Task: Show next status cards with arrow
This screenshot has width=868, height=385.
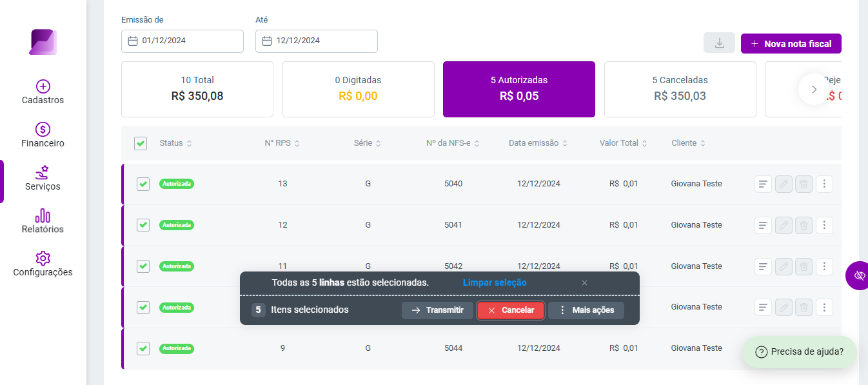Action: point(814,89)
